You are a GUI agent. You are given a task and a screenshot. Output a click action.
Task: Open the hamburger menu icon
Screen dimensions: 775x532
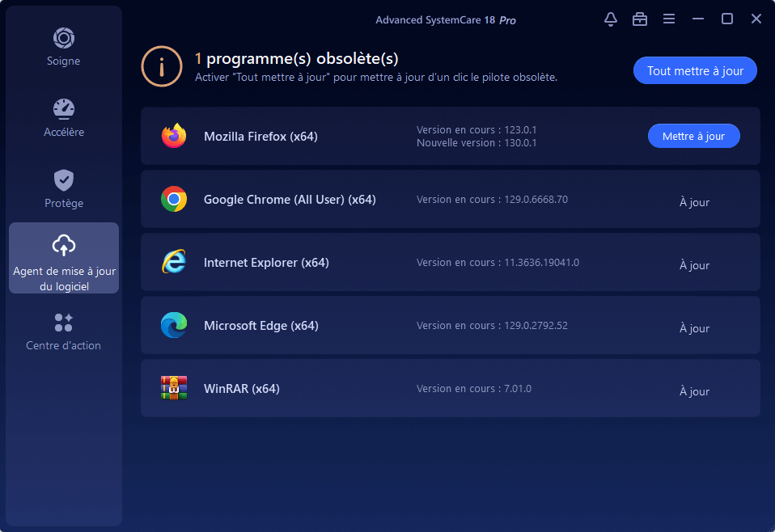point(669,19)
